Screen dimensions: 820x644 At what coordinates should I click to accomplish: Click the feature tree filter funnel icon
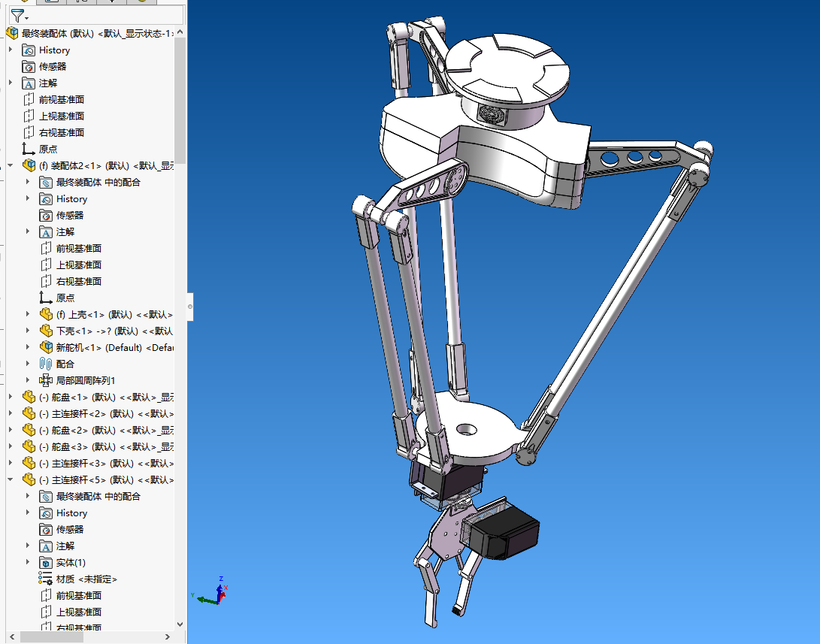16,15
